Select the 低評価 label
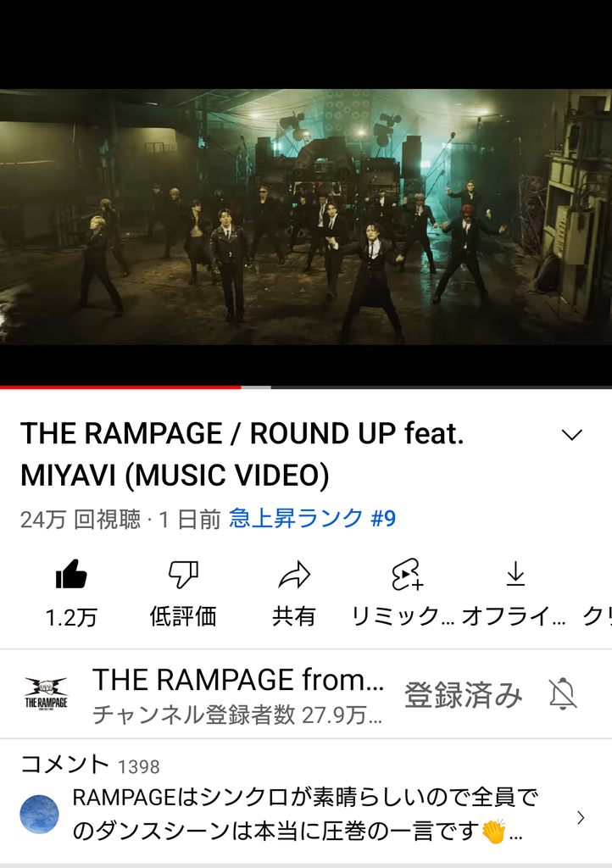This screenshot has width=612, height=868. click(x=183, y=616)
